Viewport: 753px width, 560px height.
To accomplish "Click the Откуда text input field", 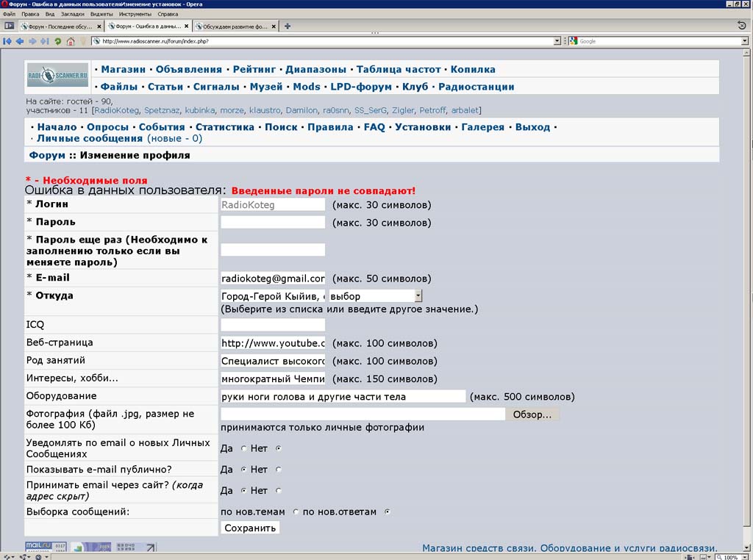I will pyautogui.click(x=273, y=296).
